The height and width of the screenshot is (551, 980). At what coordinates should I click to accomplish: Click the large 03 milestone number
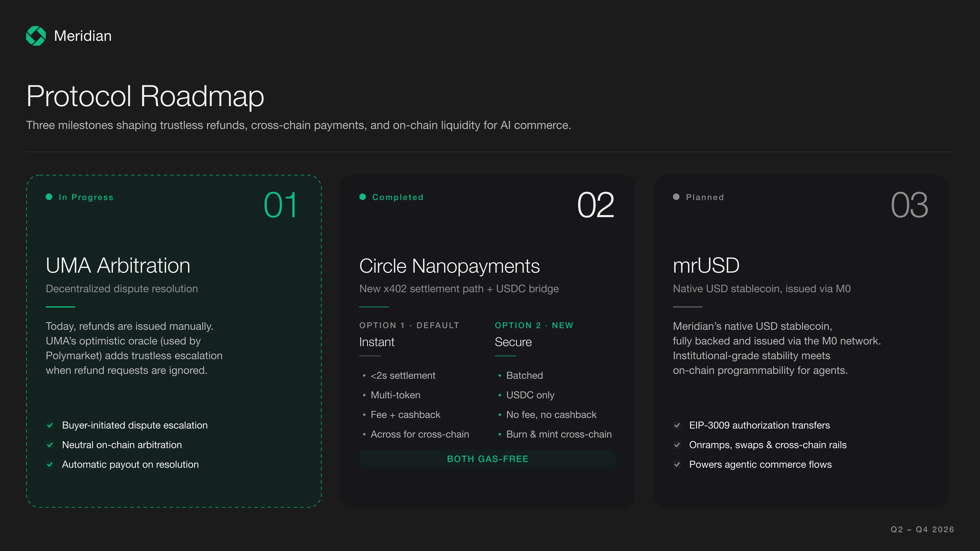[909, 205]
